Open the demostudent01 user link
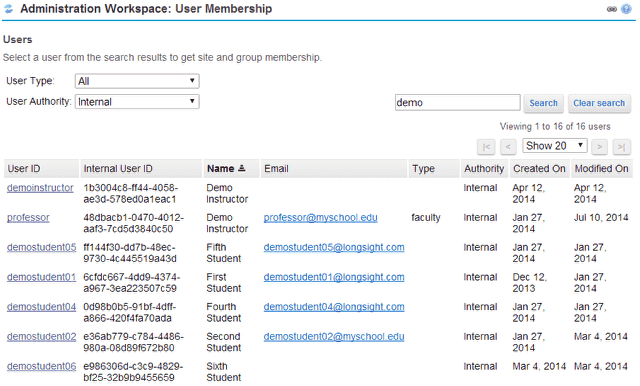Screen dimensions: 640x386 click(41, 277)
